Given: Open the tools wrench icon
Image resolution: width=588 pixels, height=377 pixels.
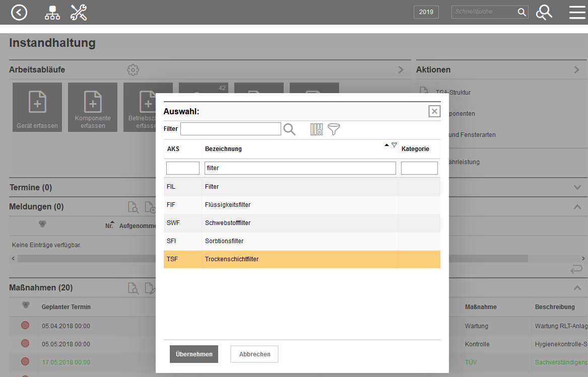Looking at the screenshot, I should click(79, 13).
